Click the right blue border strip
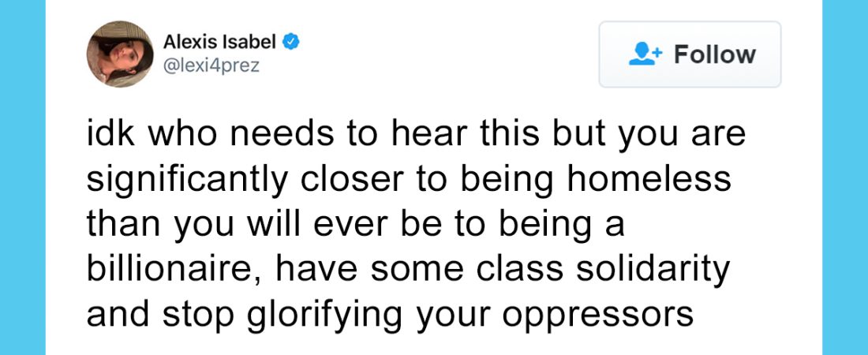This screenshot has height=355, width=868. (x=845, y=177)
